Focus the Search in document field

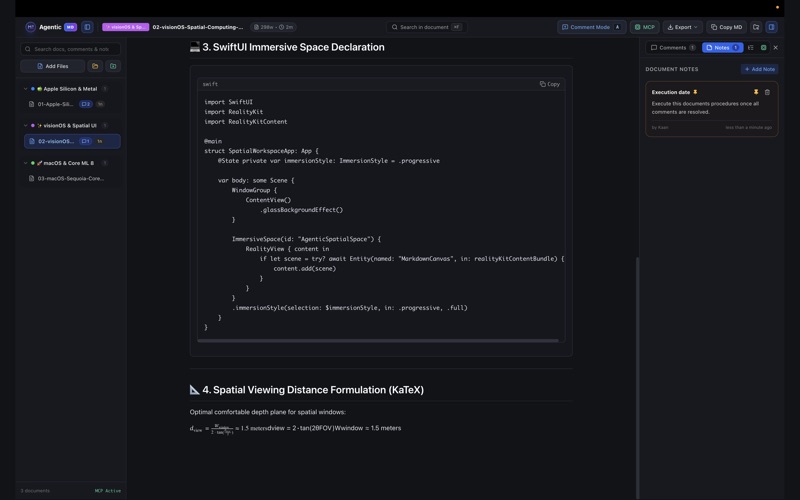[427, 27]
